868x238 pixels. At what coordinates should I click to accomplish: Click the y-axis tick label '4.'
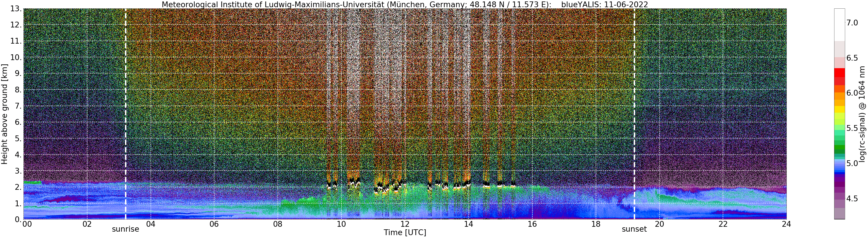[x=18, y=155]
